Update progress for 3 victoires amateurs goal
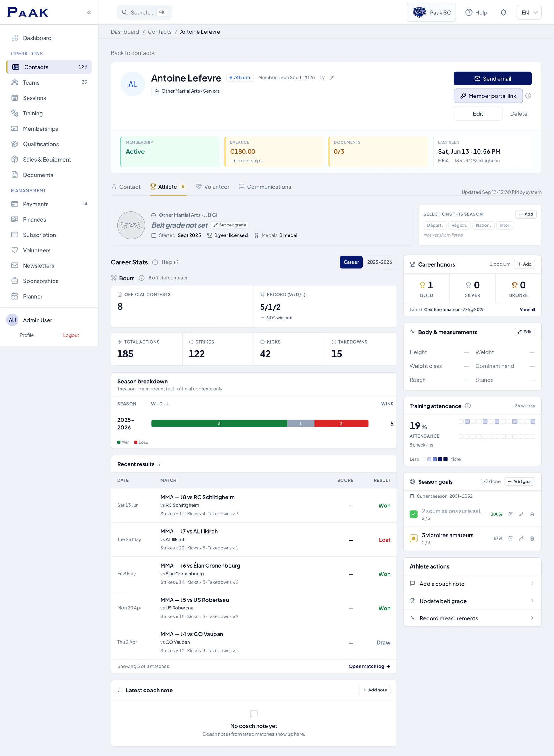Screen dimensions: 554x756 [x=510, y=539]
